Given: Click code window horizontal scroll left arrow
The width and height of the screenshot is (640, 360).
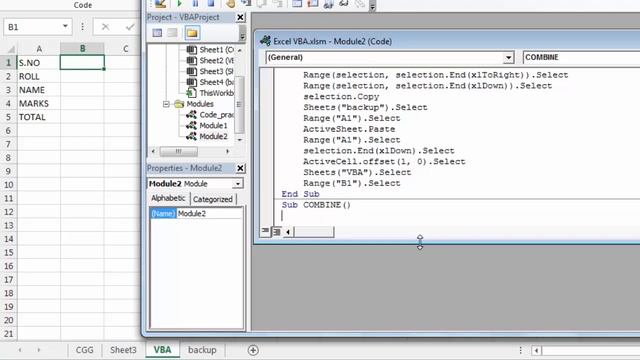Looking at the screenshot, I should [x=288, y=232].
